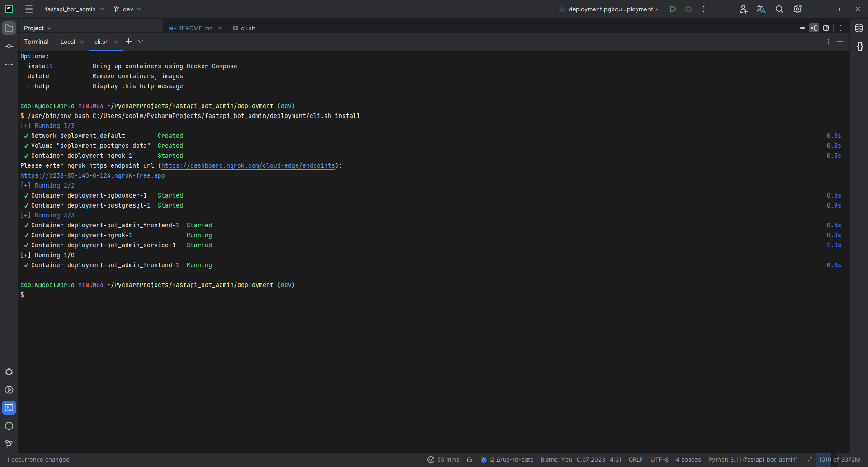The height and width of the screenshot is (467, 868).
Task: Click the '1 occurrence changed' status message
Action: (x=38, y=460)
